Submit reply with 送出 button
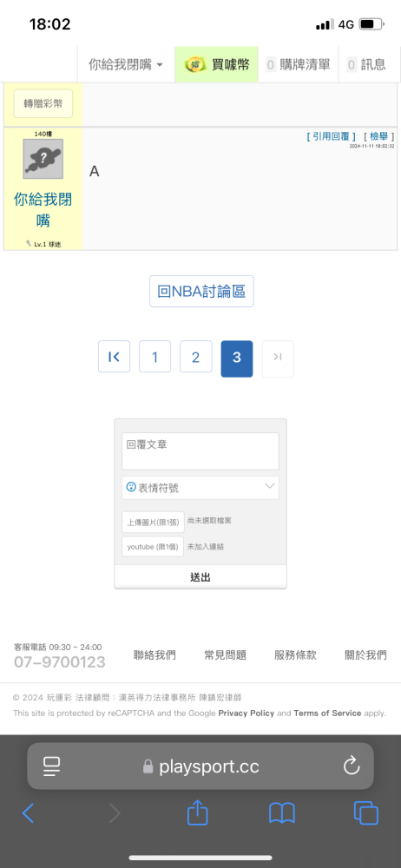This screenshot has width=401, height=868. (x=200, y=577)
